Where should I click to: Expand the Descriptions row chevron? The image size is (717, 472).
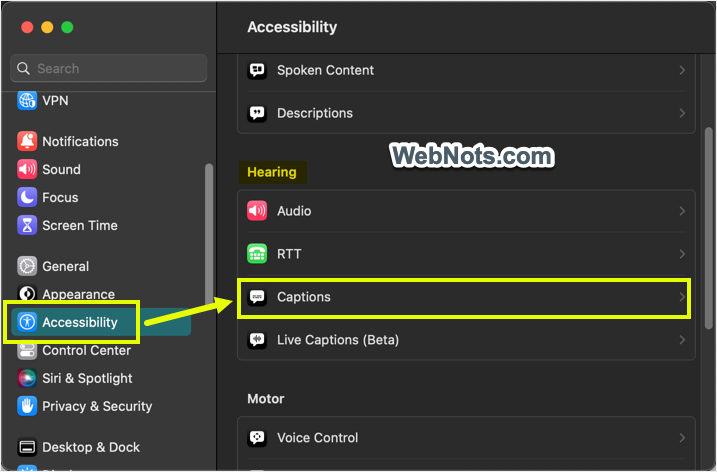coord(682,113)
